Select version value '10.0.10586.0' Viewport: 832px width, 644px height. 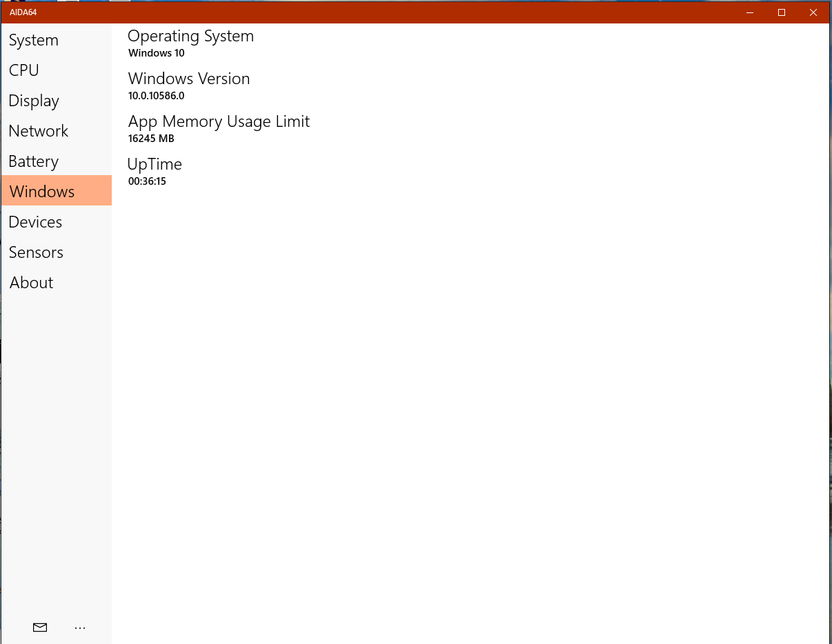click(157, 96)
